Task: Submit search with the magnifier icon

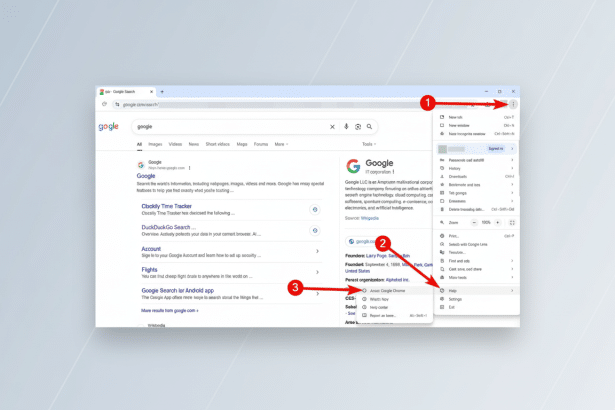Action: [x=369, y=126]
